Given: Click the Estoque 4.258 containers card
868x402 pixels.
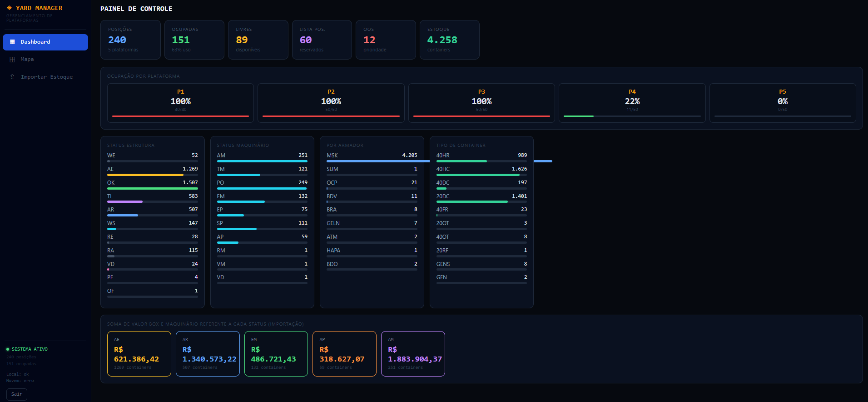Looking at the screenshot, I should click(449, 40).
